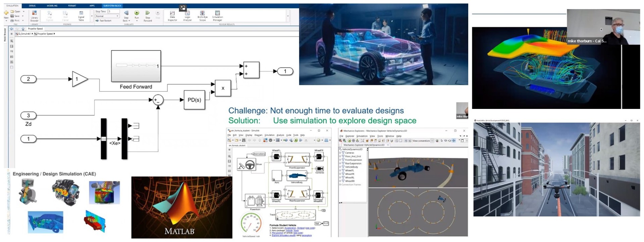Run the simulation in Simulink toolstrip
Screen dimensions: 644x242
pos(137,15)
